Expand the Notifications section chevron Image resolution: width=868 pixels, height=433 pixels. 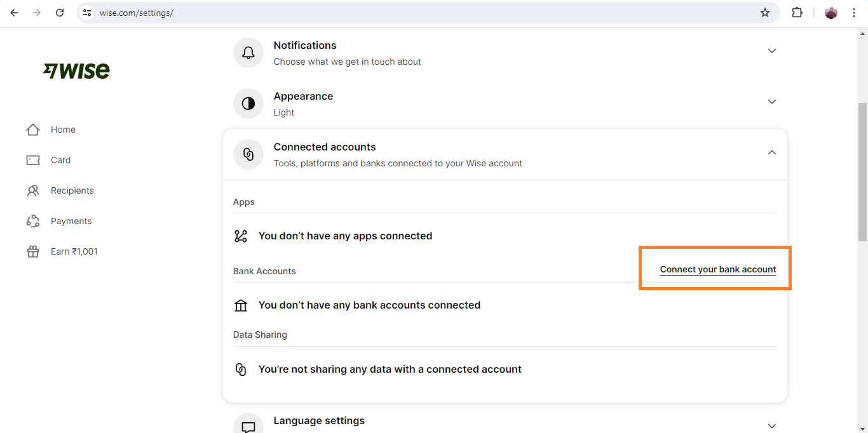coord(772,51)
